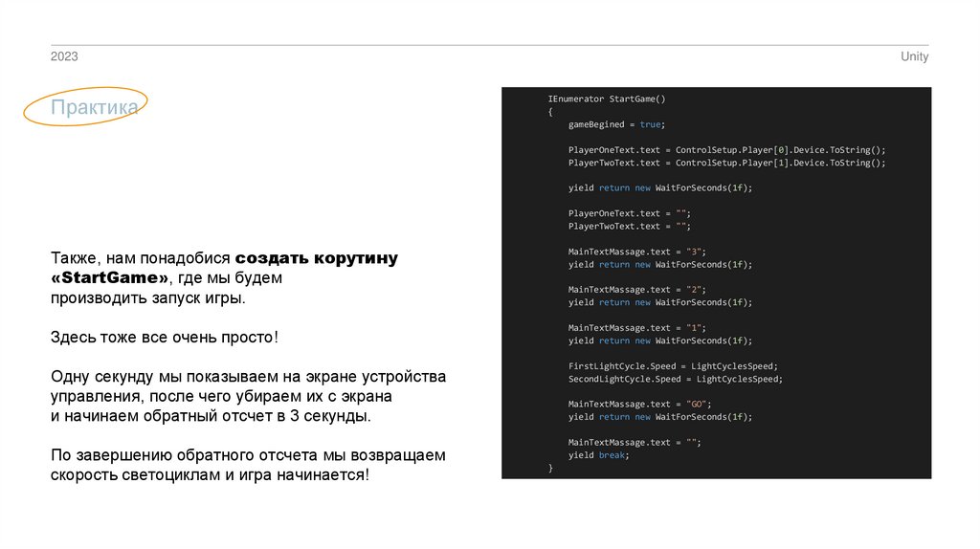Click the code line 'IEnumerator StartGame()'

pos(606,99)
